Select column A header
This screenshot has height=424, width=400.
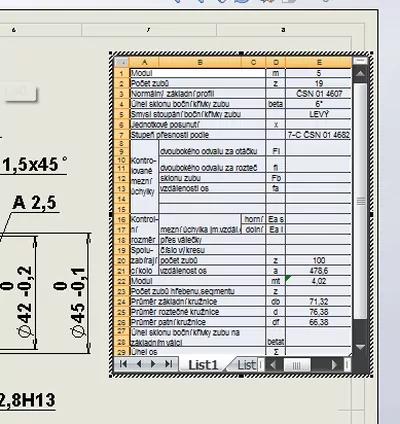(x=144, y=62)
